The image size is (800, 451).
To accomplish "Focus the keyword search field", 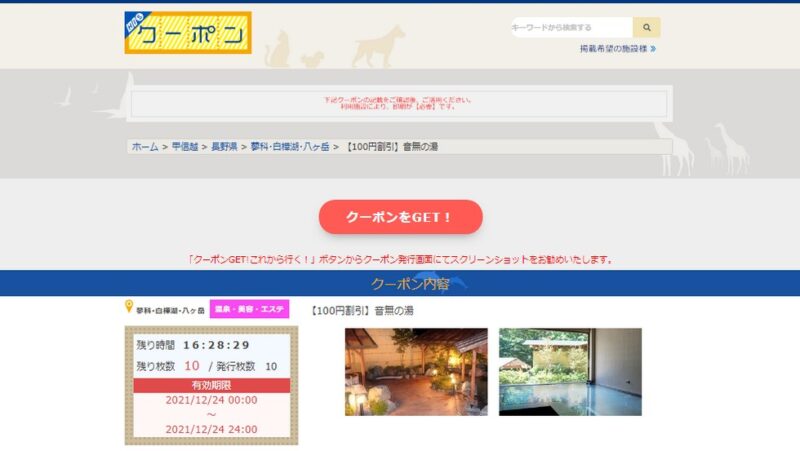I will [x=572, y=28].
